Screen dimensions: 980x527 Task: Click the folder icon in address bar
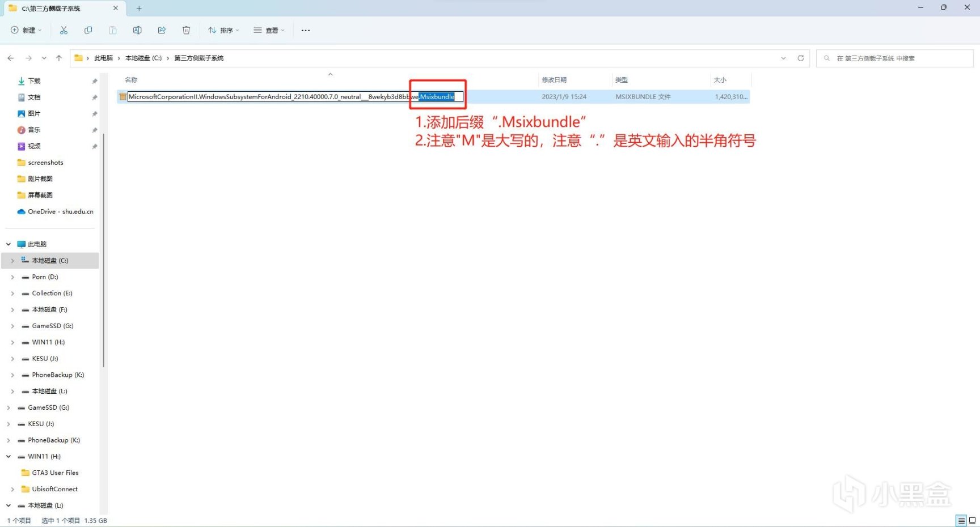click(x=79, y=58)
